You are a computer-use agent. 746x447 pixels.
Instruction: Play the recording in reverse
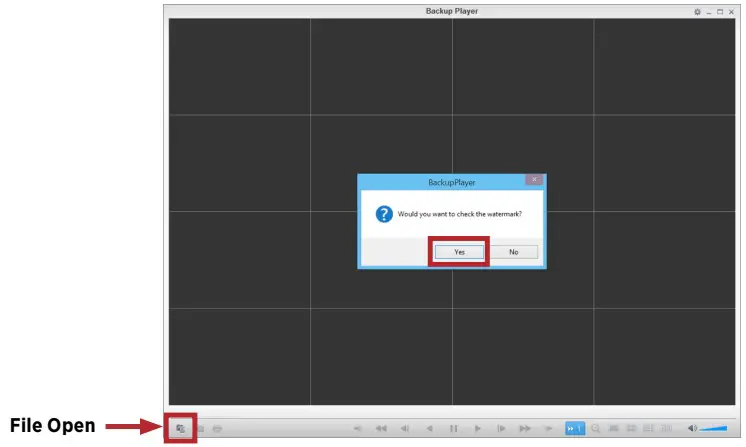pos(430,428)
